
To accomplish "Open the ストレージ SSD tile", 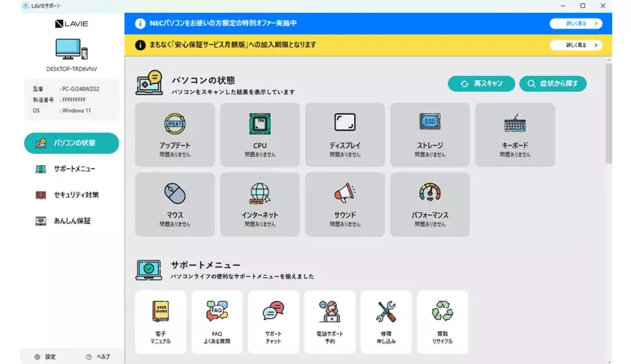I will [429, 134].
